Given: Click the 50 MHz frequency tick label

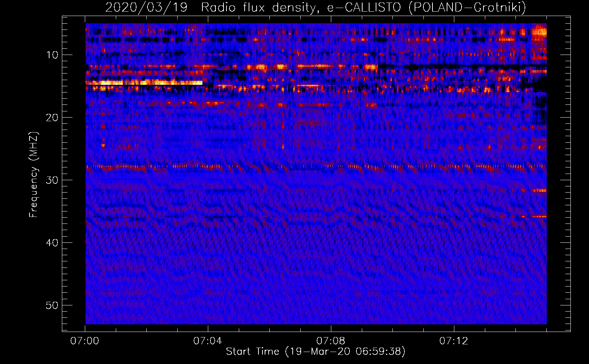Looking at the screenshot, I should (x=52, y=305).
